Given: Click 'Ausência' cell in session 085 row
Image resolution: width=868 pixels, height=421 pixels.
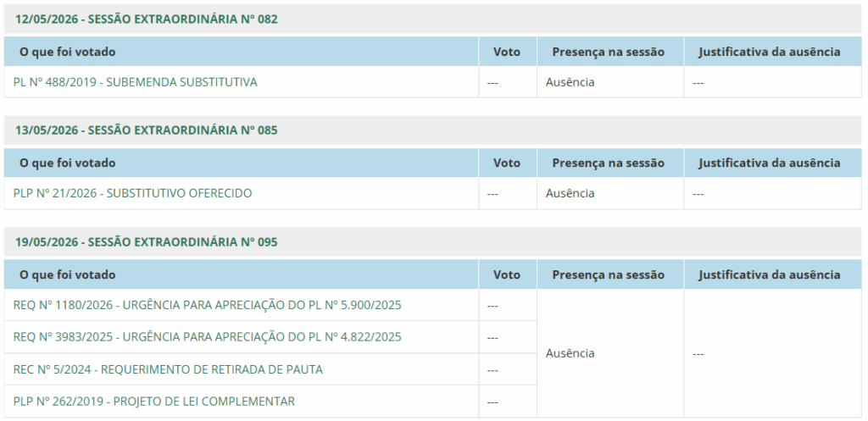Looking at the screenshot, I should coord(570,194).
